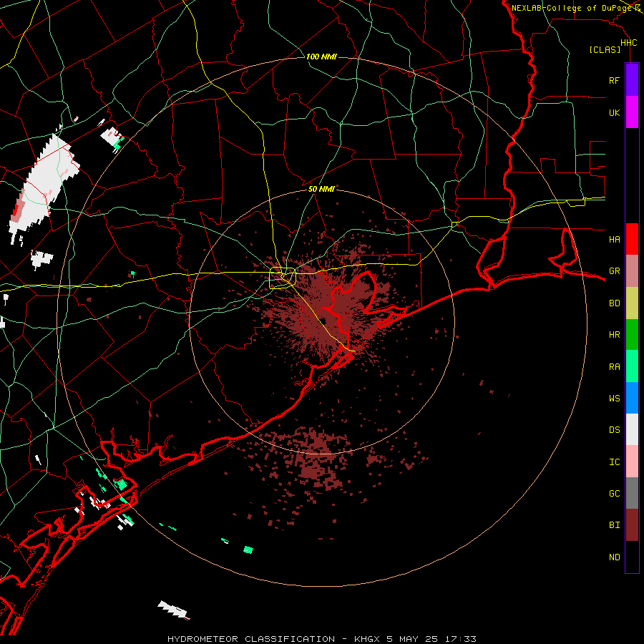The image size is (644, 644).
Task: Click the IC legend label
Action: click(x=614, y=462)
